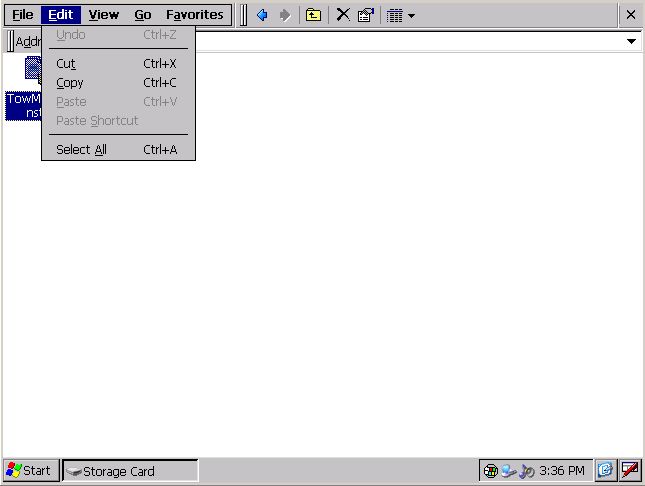This screenshot has height=486, width=645.
Task: Open Properties via toolbar icon
Action: tap(366, 16)
